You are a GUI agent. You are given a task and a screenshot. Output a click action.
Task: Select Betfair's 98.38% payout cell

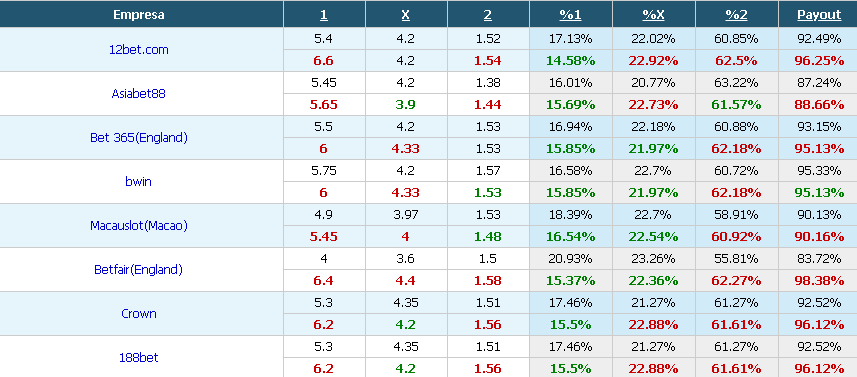(x=819, y=281)
